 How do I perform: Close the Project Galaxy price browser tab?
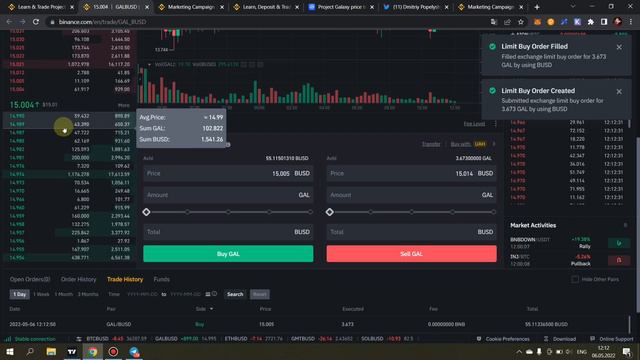[x=372, y=7]
